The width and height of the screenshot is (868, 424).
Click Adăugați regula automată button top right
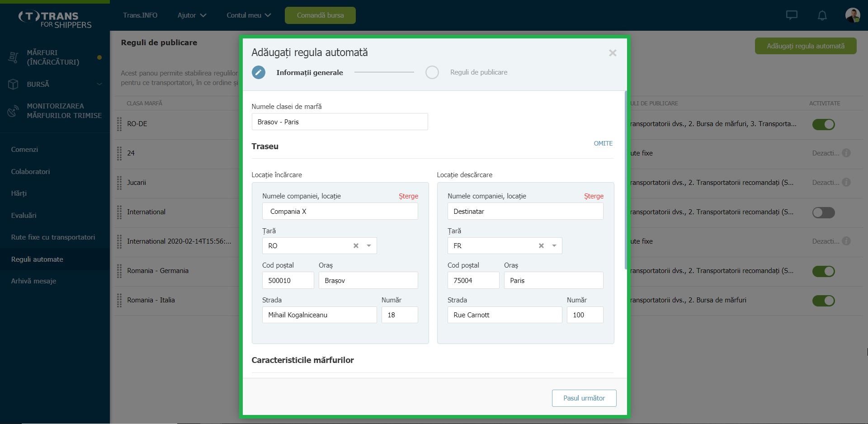point(806,46)
